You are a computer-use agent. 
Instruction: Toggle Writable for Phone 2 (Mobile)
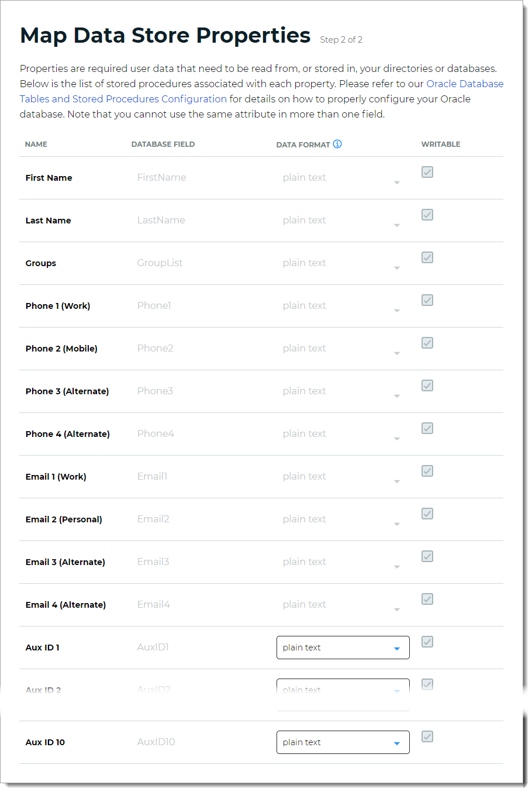(x=427, y=343)
